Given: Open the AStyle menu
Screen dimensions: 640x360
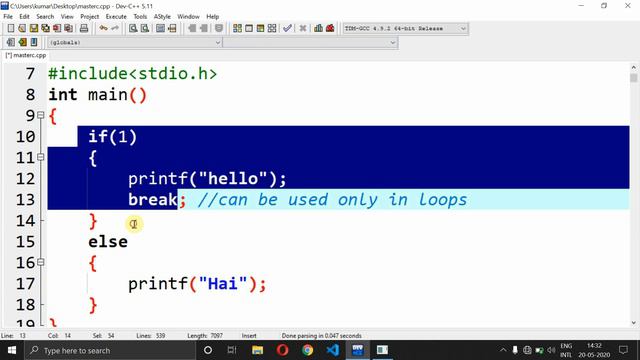Looking at the screenshot, I should tap(162, 17).
